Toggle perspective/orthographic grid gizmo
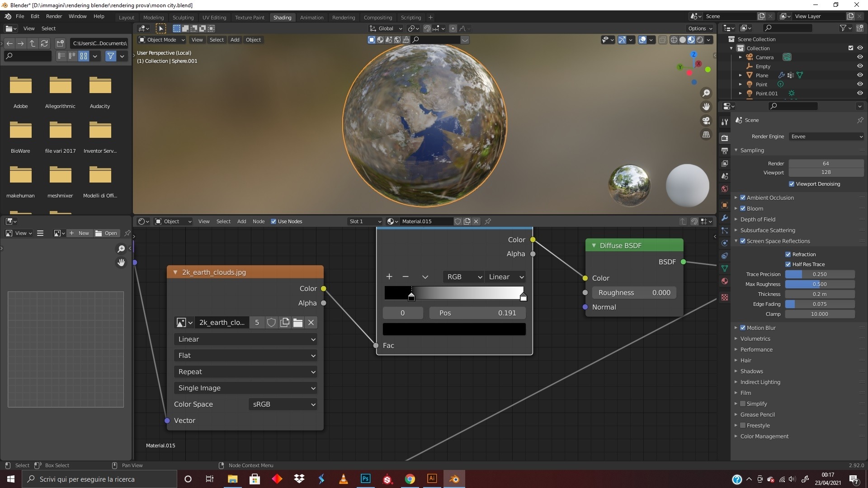The image size is (868, 488). (x=706, y=135)
